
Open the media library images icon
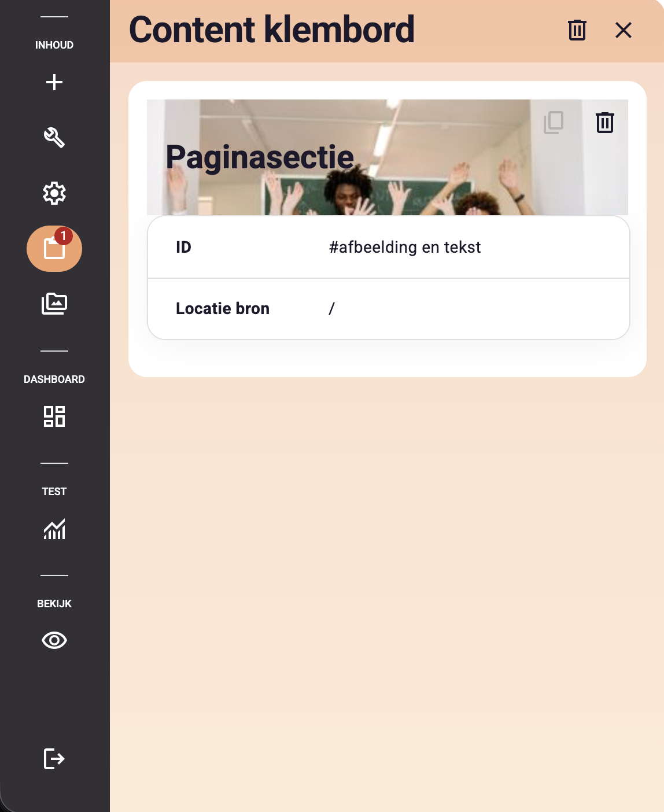(54, 304)
